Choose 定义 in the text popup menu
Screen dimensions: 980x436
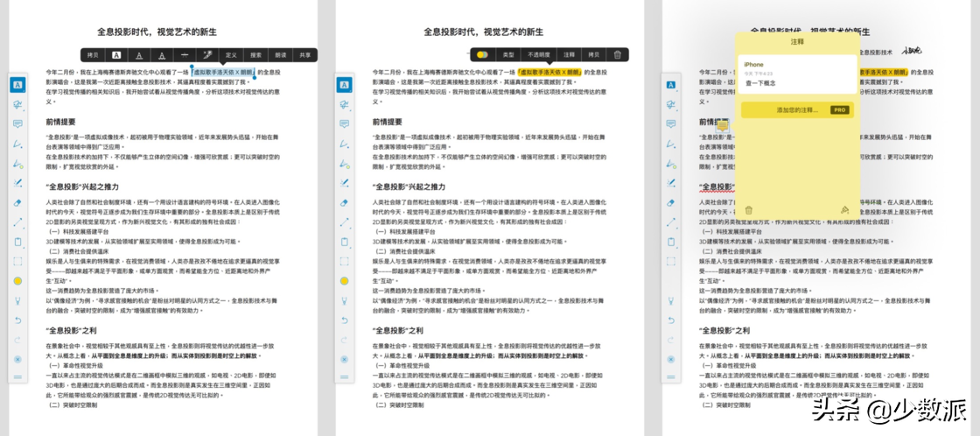click(231, 55)
